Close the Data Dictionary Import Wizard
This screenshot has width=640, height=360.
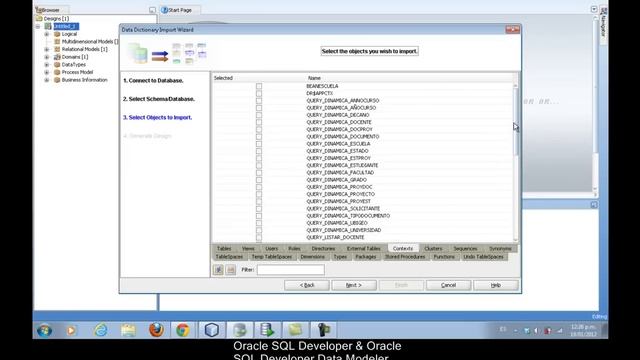pos(512,29)
